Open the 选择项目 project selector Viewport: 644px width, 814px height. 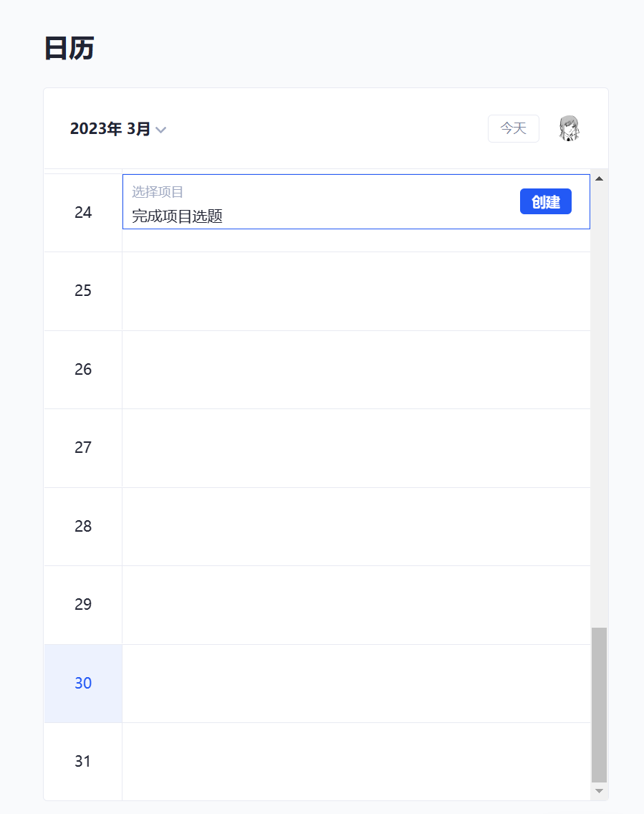pyautogui.click(x=158, y=192)
